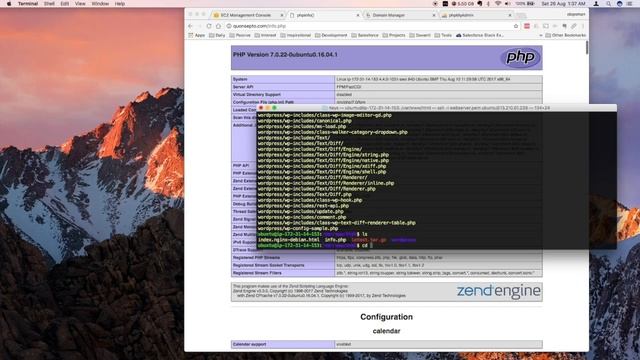Open the Other Bookmarks folder
This screenshot has height=360, width=640.
566,36
